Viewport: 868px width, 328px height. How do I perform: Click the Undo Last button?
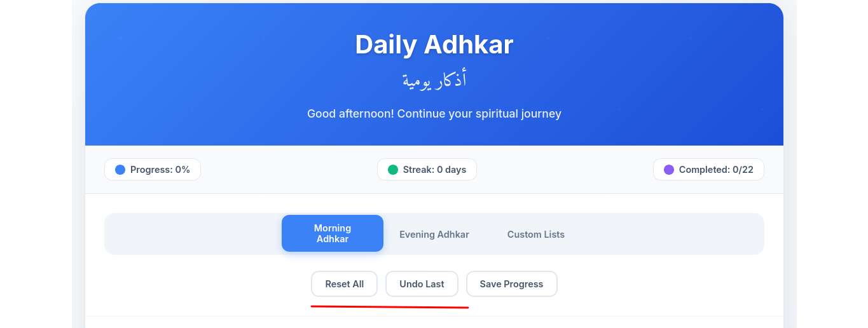coord(422,284)
